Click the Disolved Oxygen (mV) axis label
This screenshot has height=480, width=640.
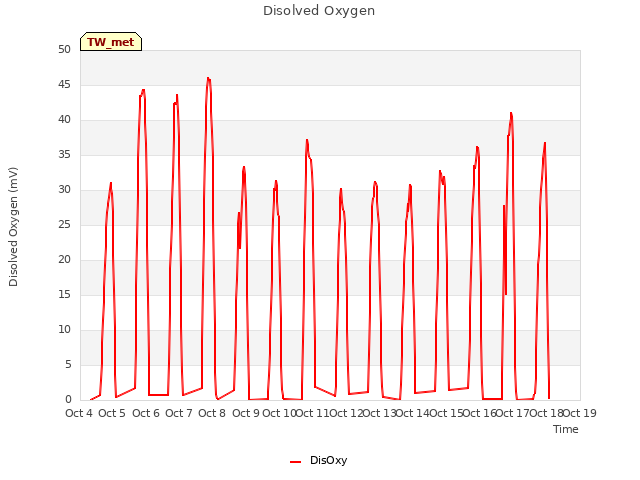click(x=13, y=227)
